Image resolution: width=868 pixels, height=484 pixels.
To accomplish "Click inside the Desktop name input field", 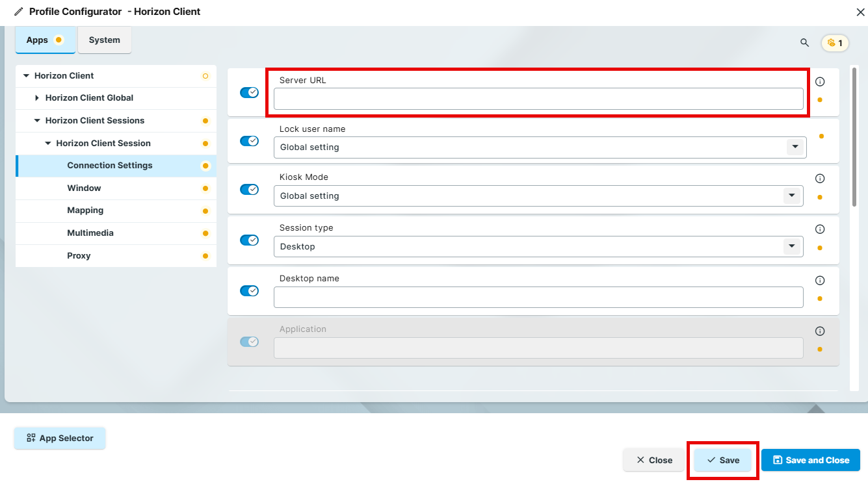I will click(x=538, y=297).
